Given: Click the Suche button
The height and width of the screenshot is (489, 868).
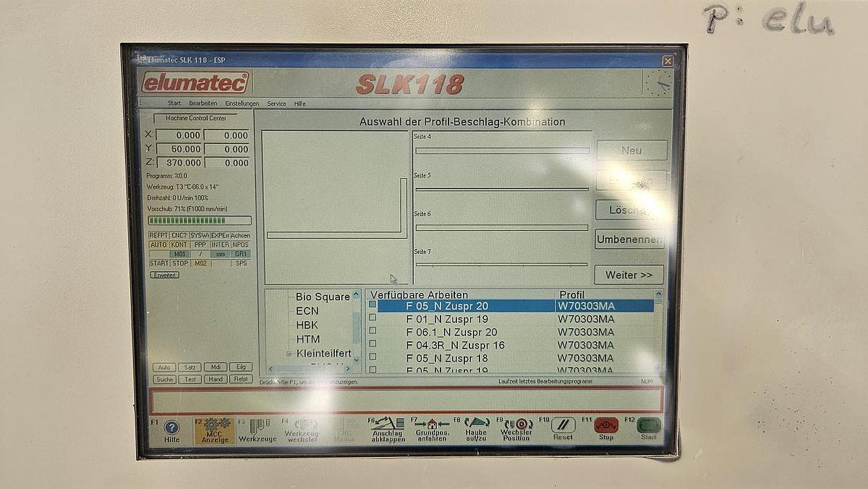Looking at the screenshot, I should pos(164,379).
